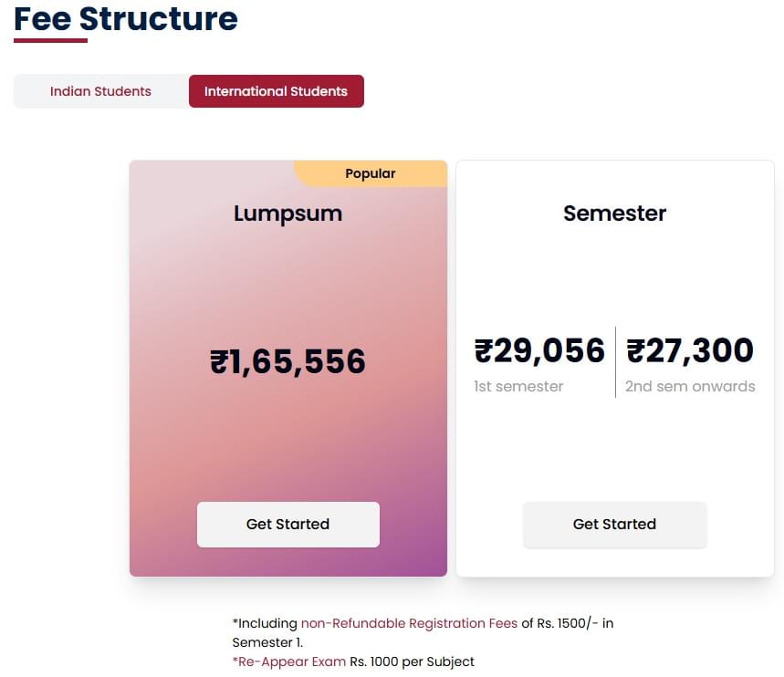Click the Fee Structure heading

126,18
